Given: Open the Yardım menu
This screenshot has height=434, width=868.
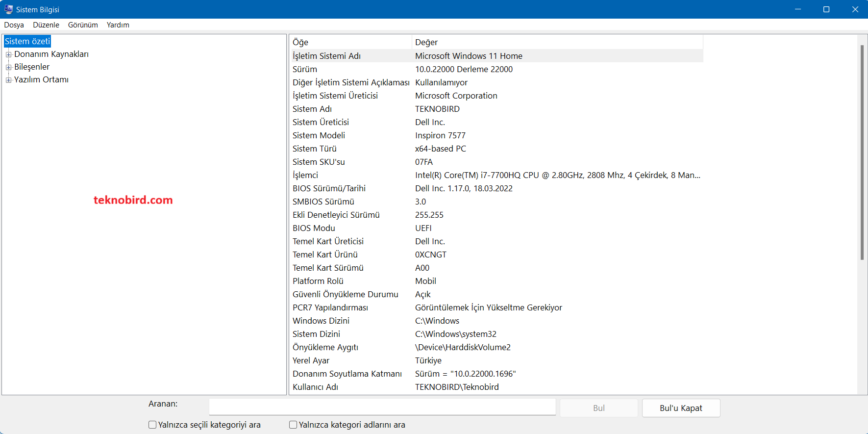Looking at the screenshot, I should (x=118, y=25).
